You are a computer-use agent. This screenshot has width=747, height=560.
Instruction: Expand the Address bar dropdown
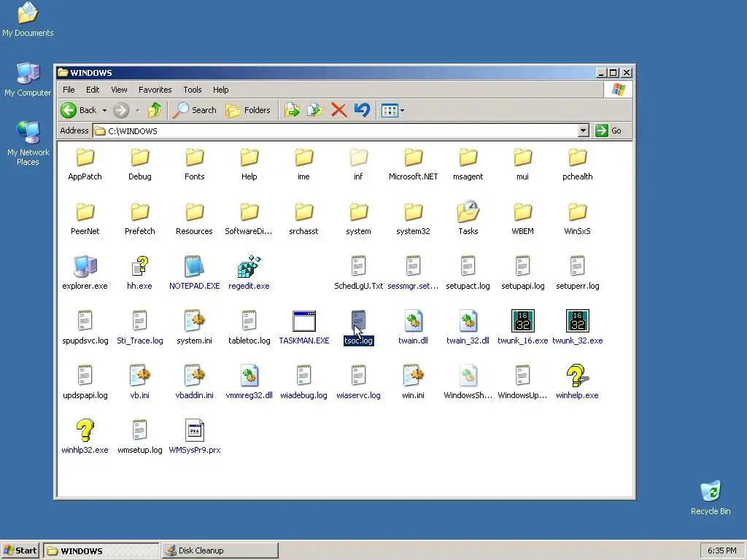coord(583,131)
